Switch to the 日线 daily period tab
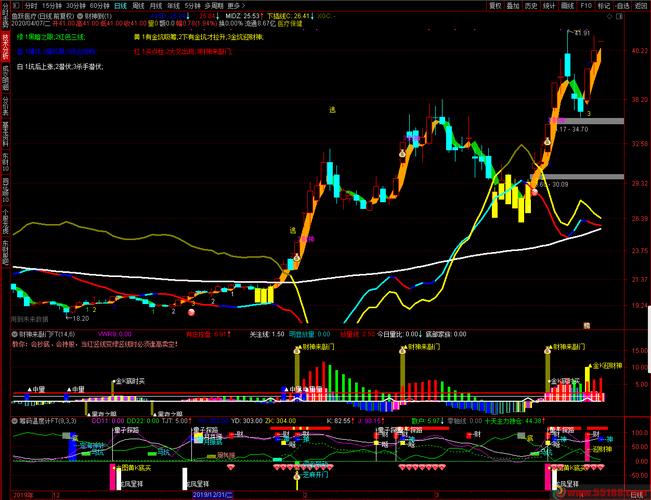651x500 pixels. tap(121, 5)
